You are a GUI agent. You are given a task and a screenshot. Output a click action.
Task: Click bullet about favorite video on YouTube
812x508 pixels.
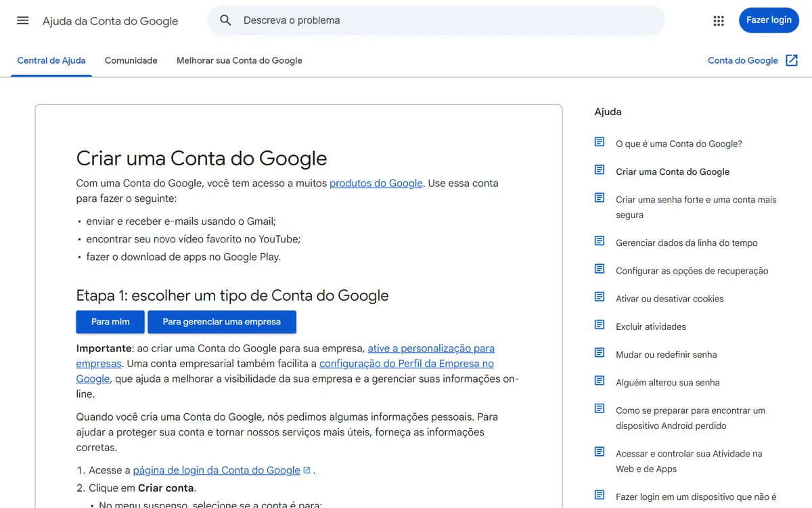point(194,239)
